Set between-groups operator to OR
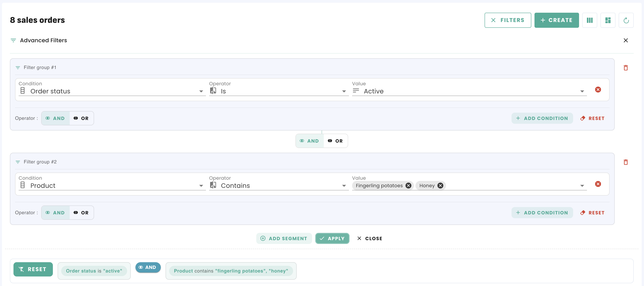Image resolution: width=644 pixels, height=286 pixels. (335, 141)
